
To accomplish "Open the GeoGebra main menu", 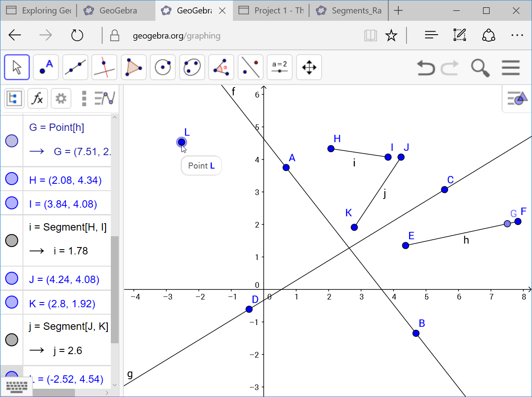I will 511,68.
